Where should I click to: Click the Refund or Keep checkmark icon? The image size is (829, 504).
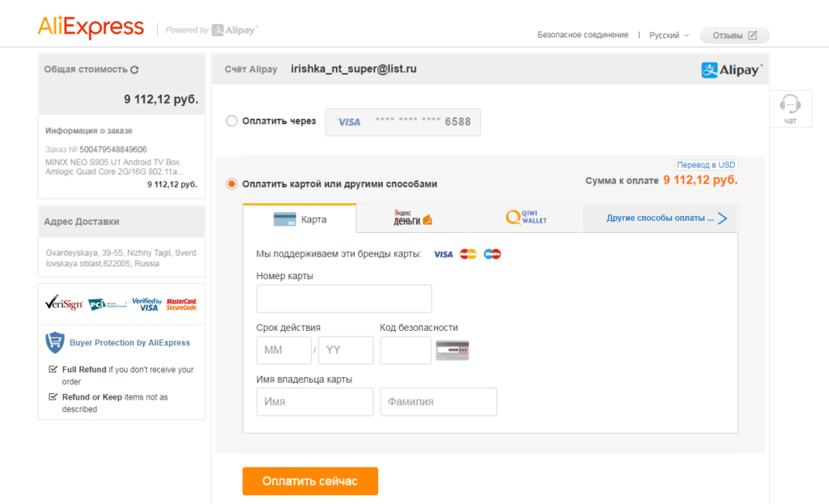pos(53,396)
